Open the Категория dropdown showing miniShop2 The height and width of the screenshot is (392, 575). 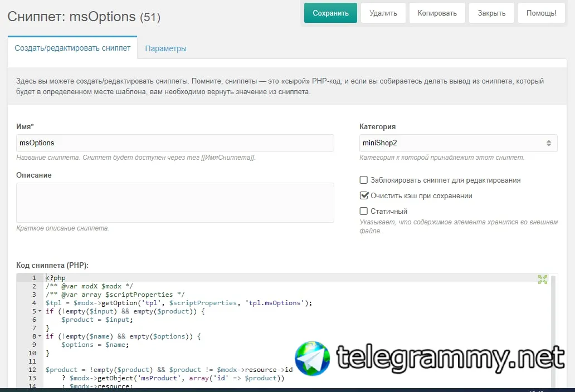click(x=458, y=143)
